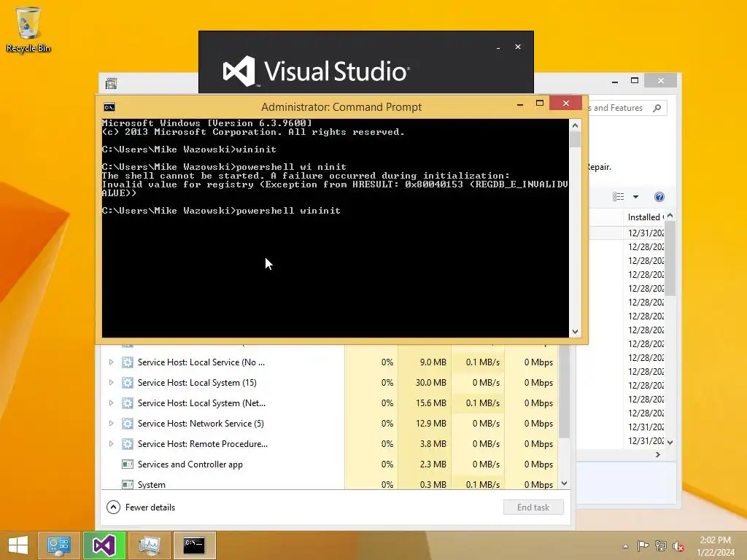Switch to Command Prompt taskbar icon
This screenshot has height=560, width=747.
pos(194,545)
